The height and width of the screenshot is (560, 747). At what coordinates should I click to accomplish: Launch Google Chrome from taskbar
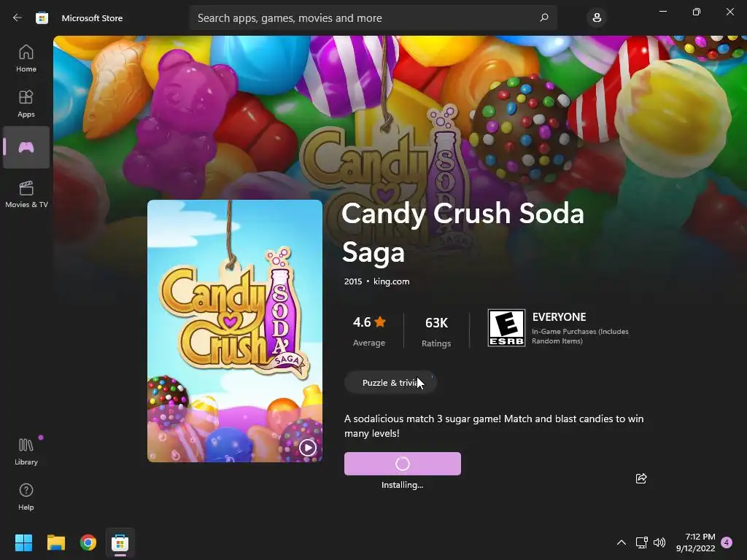88,542
